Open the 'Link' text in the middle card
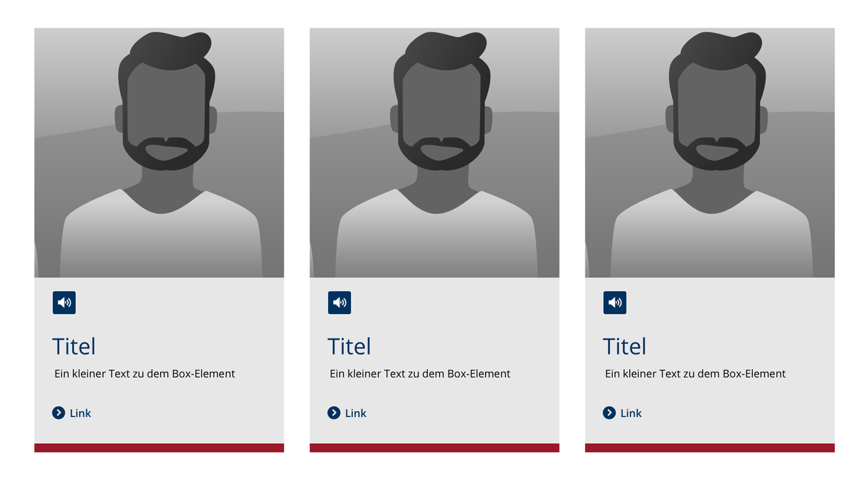 (356, 413)
